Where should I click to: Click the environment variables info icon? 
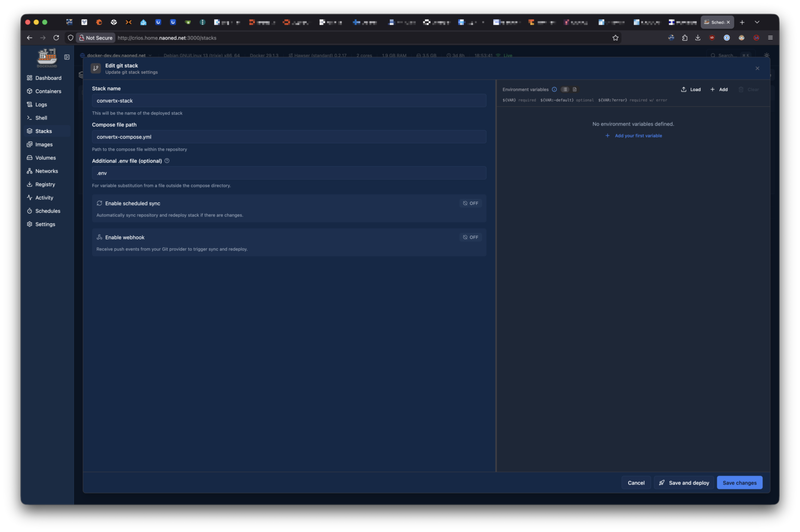[554, 90]
